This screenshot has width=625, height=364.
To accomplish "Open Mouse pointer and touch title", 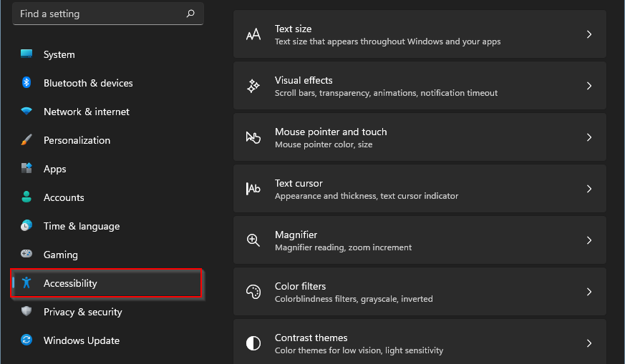I will tap(331, 132).
